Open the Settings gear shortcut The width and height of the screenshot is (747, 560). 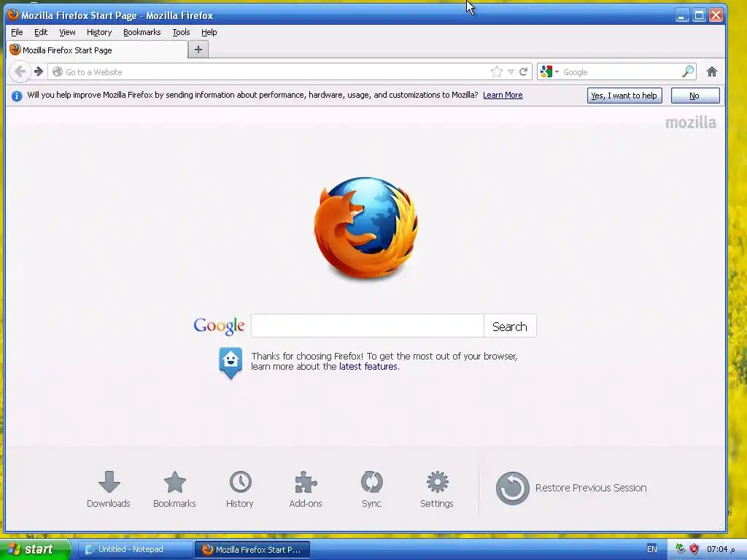pos(438,482)
